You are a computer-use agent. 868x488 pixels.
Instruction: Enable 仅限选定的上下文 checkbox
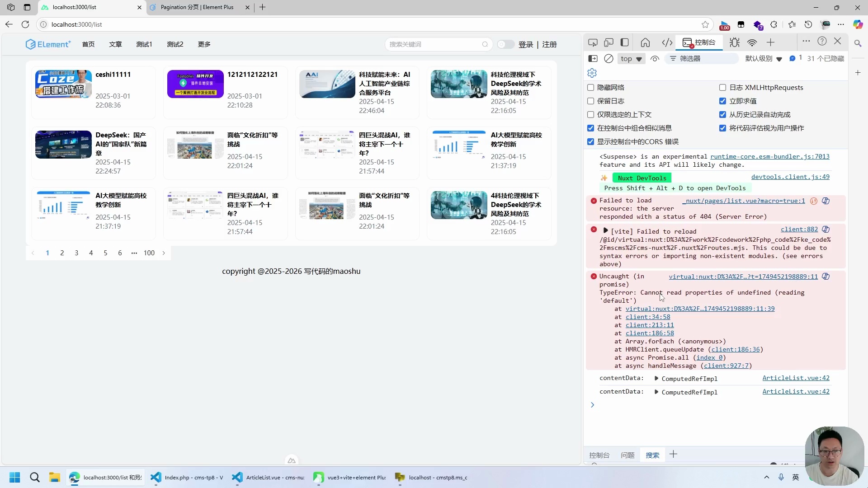point(590,115)
